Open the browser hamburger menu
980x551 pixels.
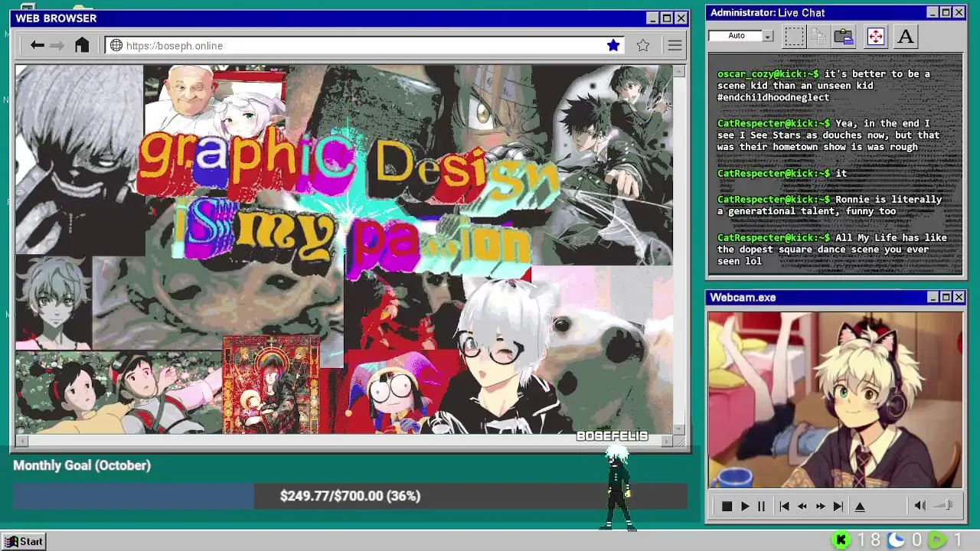pos(675,46)
